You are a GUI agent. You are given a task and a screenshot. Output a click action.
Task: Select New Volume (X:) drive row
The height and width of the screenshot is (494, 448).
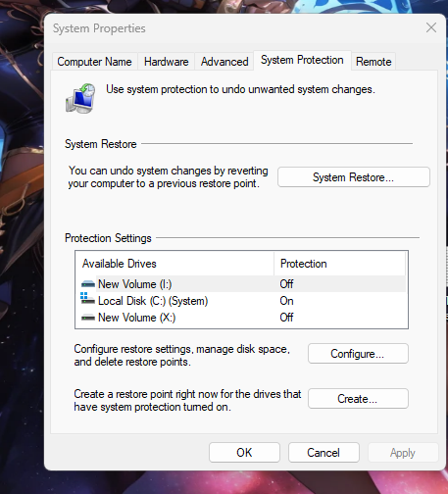(x=241, y=318)
